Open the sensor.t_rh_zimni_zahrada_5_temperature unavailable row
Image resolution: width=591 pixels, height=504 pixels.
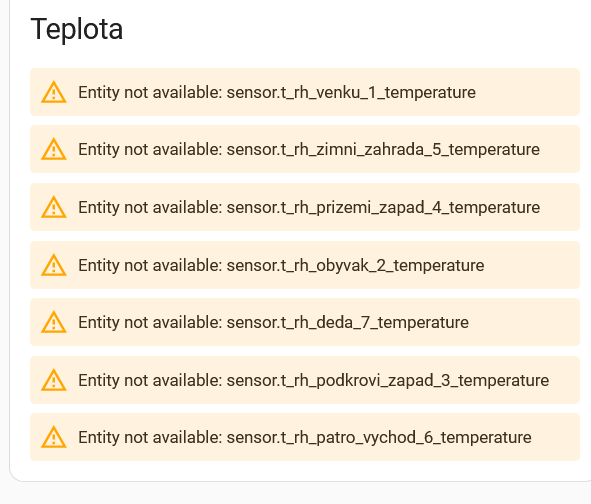305,149
